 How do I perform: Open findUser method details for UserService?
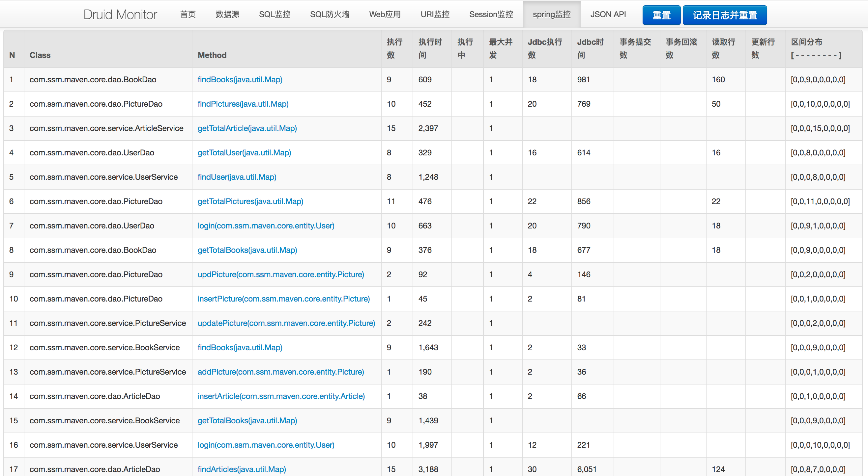(x=237, y=177)
